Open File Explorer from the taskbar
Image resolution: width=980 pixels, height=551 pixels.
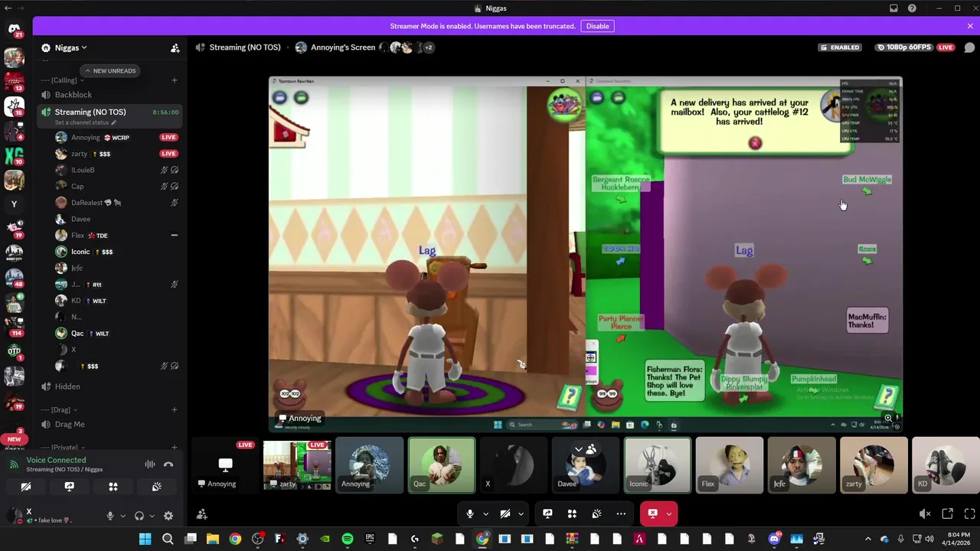[x=213, y=540]
